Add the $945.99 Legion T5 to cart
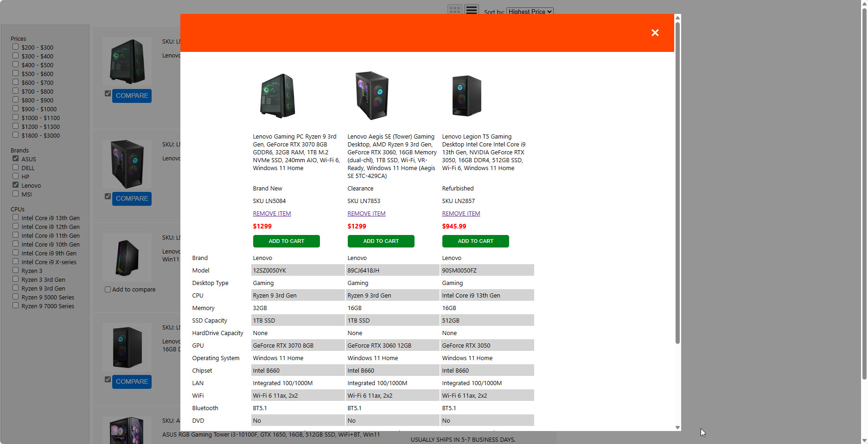The width and height of the screenshot is (868, 444). click(475, 241)
